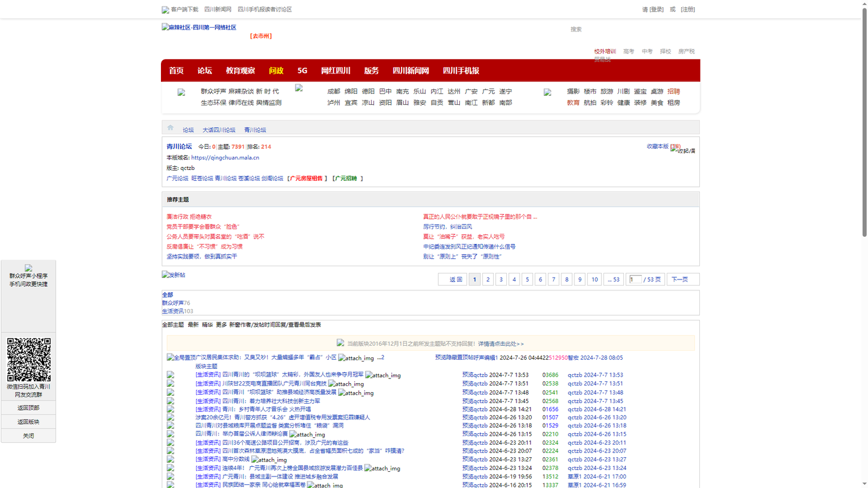Click the 群众呼声小程序 image in the side panel

tap(28, 267)
